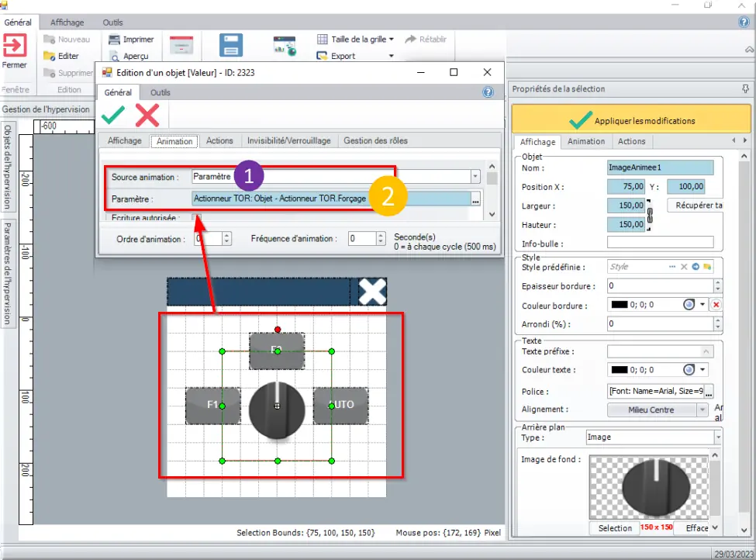Click the red-header window icon in ribbon
The height and width of the screenshot is (560, 756).
point(181,45)
